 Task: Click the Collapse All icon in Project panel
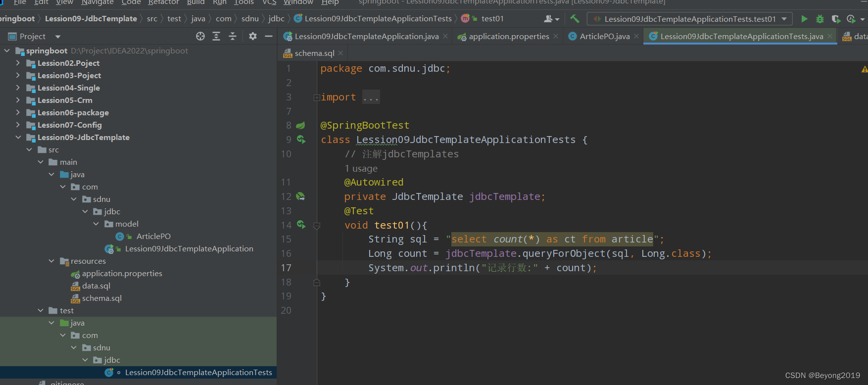(233, 36)
